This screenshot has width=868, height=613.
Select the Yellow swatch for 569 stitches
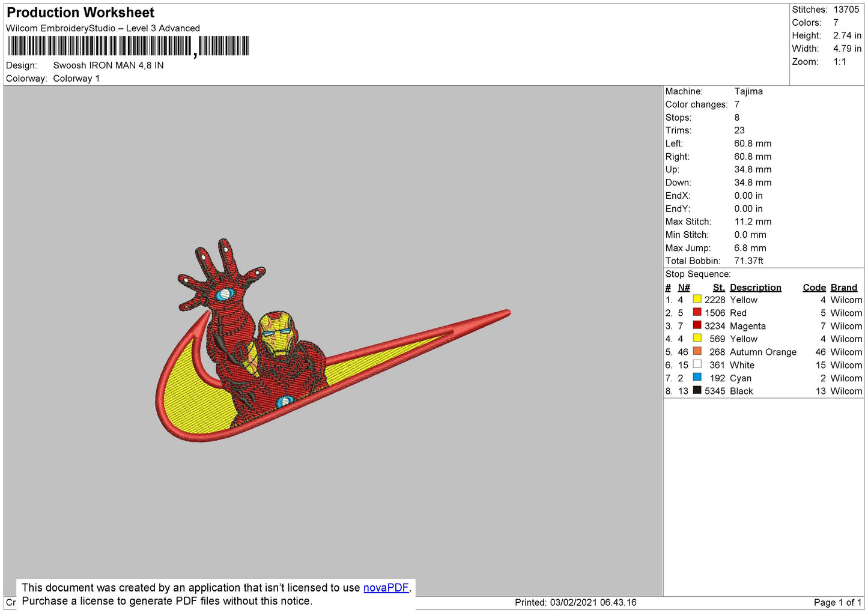click(x=697, y=339)
